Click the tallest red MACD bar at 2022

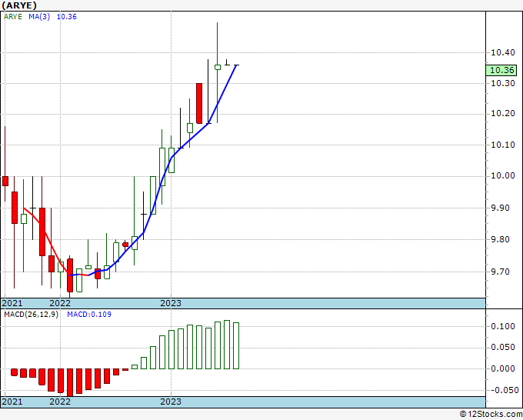(x=70, y=382)
